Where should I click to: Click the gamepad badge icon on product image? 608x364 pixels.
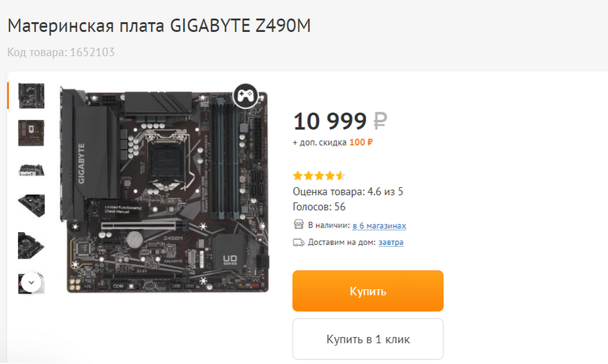[x=245, y=96]
